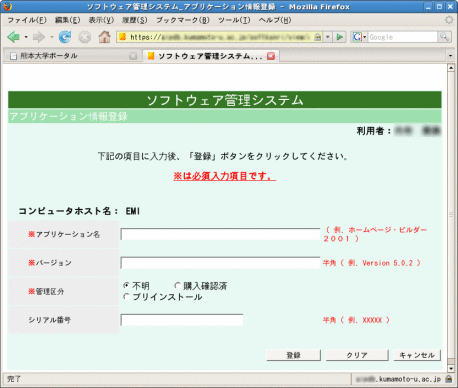Open the ヘルプ(H) menu
The image size is (458, 388).
pyautogui.click(x=275, y=20)
